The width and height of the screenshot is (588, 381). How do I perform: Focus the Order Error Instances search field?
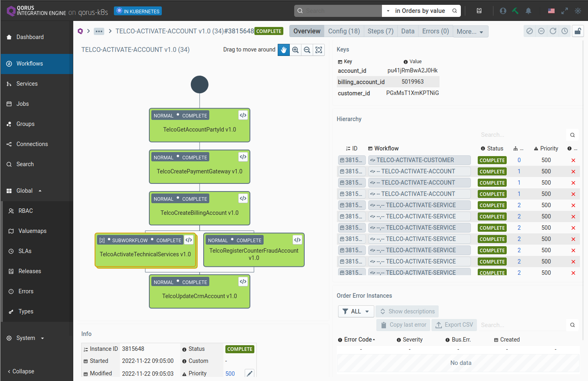coord(522,325)
